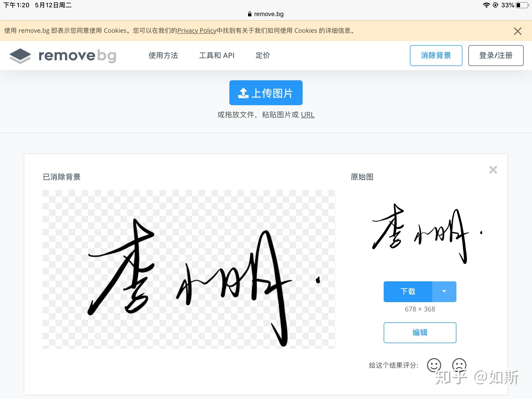Open 登录/注册 login page
The width and height of the screenshot is (532, 399).
click(x=496, y=56)
